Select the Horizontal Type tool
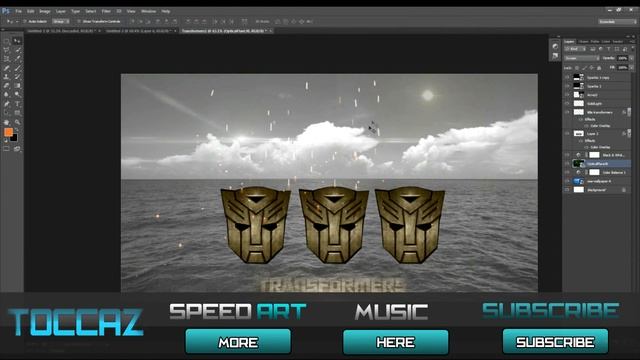640x360 pixels. (x=17, y=104)
